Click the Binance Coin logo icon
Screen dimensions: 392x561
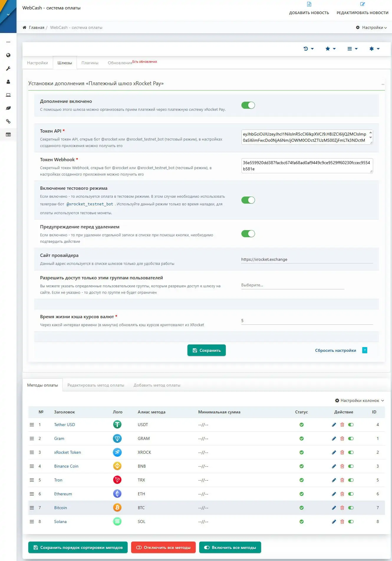coord(117,466)
